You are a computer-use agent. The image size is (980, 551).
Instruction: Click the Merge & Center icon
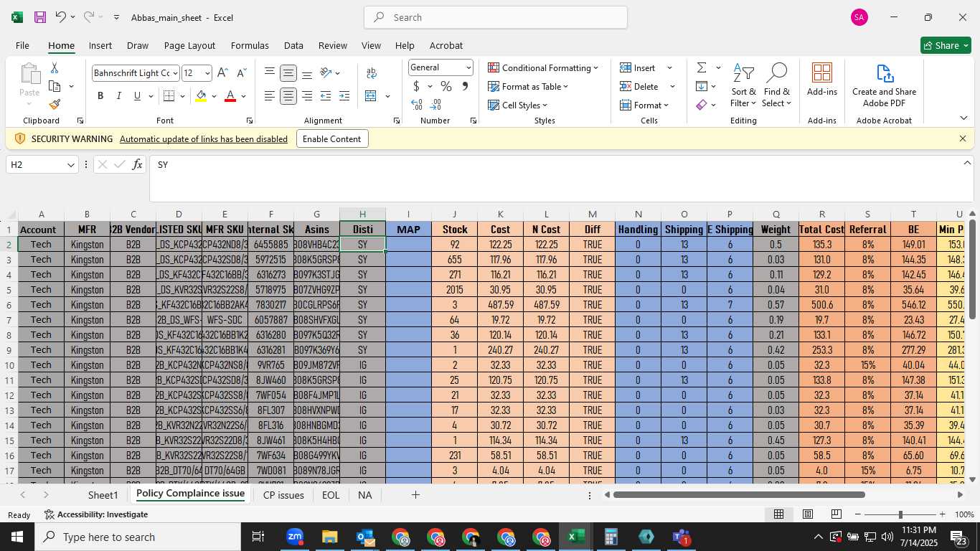pyautogui.click(x=371, y=96)
